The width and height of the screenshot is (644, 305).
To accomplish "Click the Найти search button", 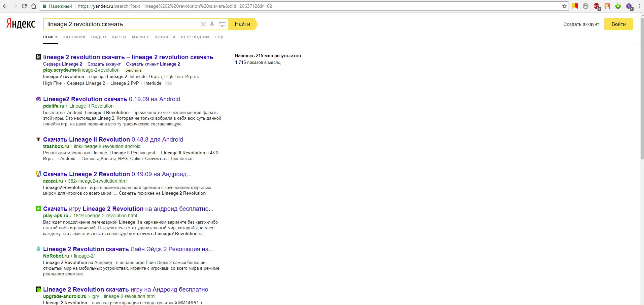I will [x=242, y=24].
